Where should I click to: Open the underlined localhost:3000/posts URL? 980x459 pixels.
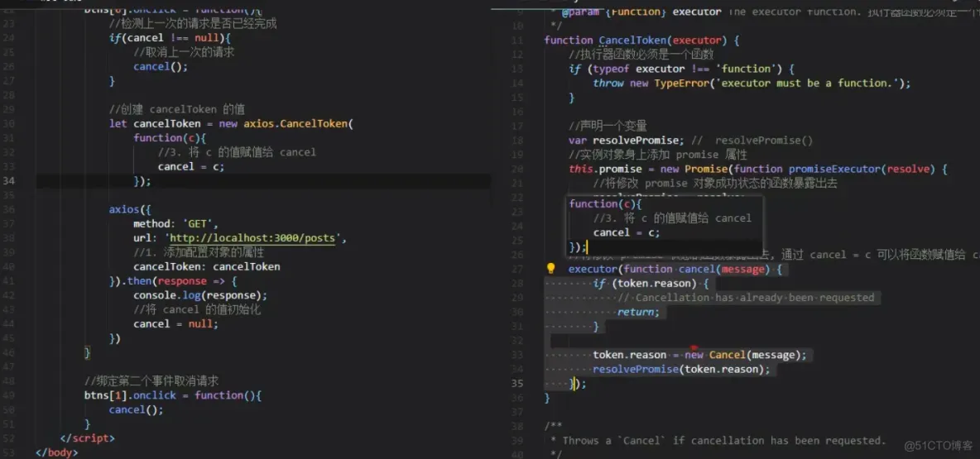pyautogui.click(x=254, y=238)
